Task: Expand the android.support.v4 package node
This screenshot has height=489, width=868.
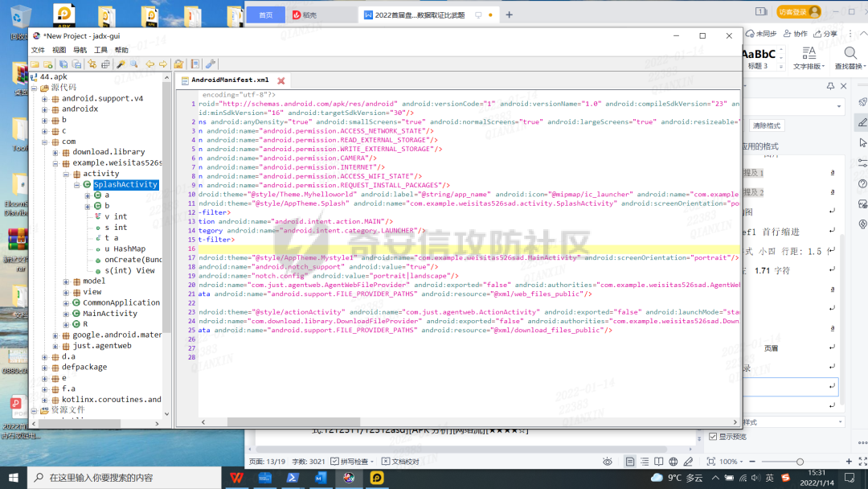Action: (x=46, y=98)
